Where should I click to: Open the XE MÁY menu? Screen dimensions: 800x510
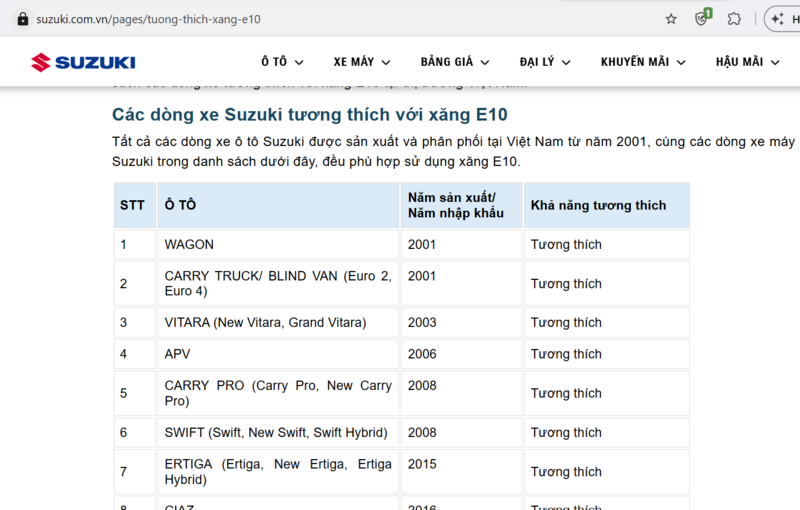point(362,62)
